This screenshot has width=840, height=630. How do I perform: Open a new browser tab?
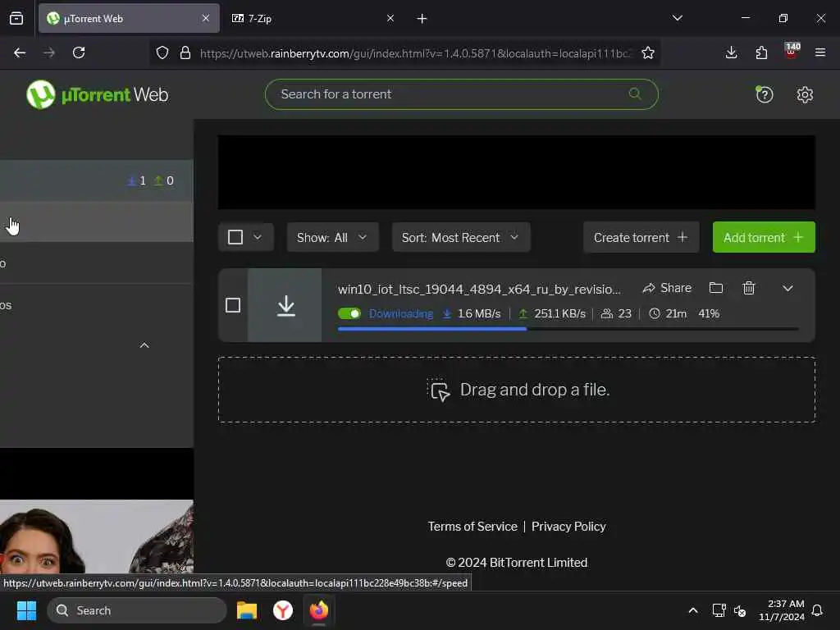[x=422, y=19]
